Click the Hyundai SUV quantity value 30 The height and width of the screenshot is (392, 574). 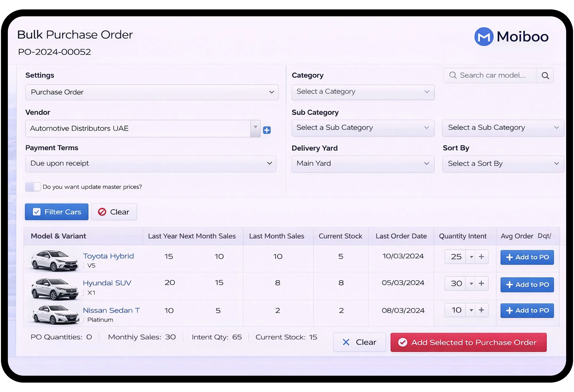(x=456, y=283)
